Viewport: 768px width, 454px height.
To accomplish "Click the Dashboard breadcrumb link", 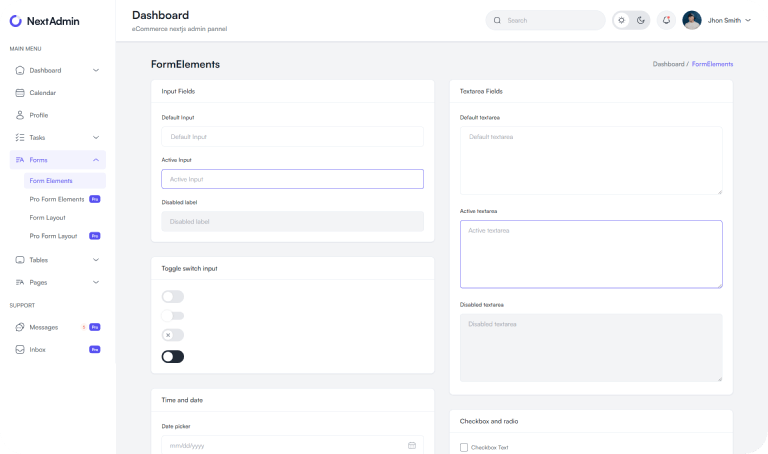I will coord(668,64).
